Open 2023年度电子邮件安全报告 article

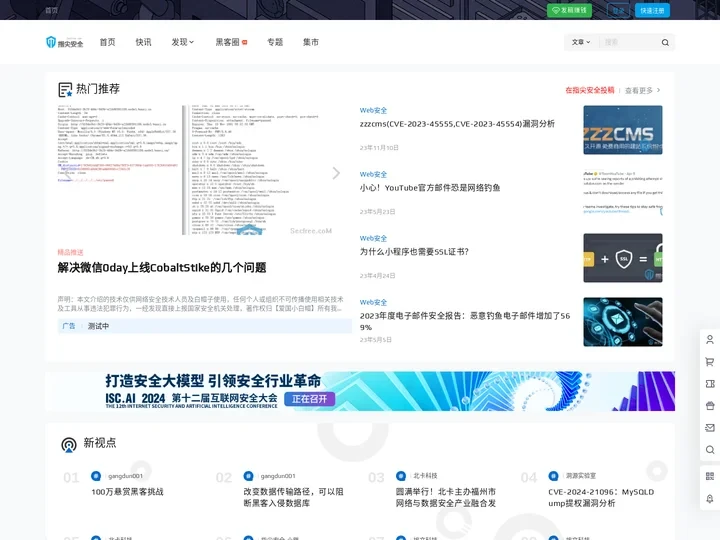pos(465,321)
